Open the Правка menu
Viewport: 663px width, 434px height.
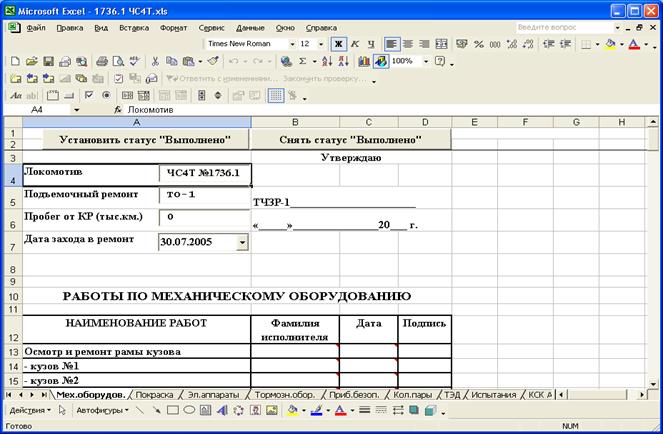[x=70, y=28]
